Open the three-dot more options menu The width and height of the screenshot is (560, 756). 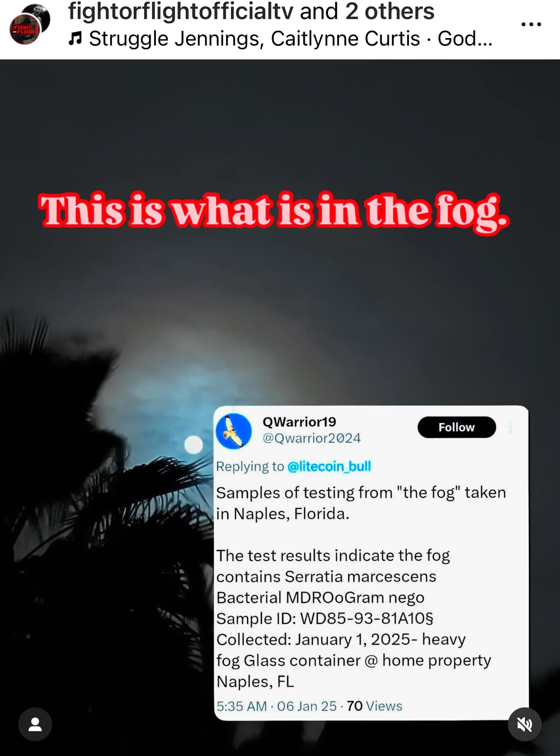531,24
